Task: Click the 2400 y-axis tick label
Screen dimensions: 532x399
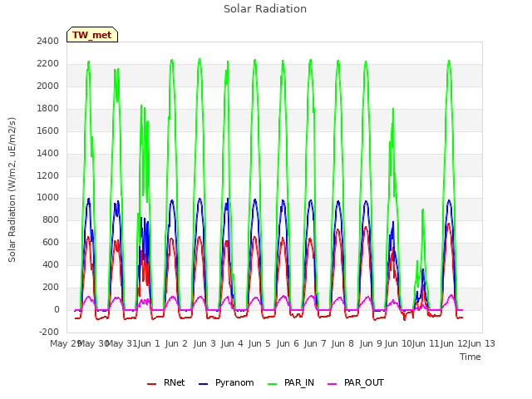Action: tap(48, 41)
